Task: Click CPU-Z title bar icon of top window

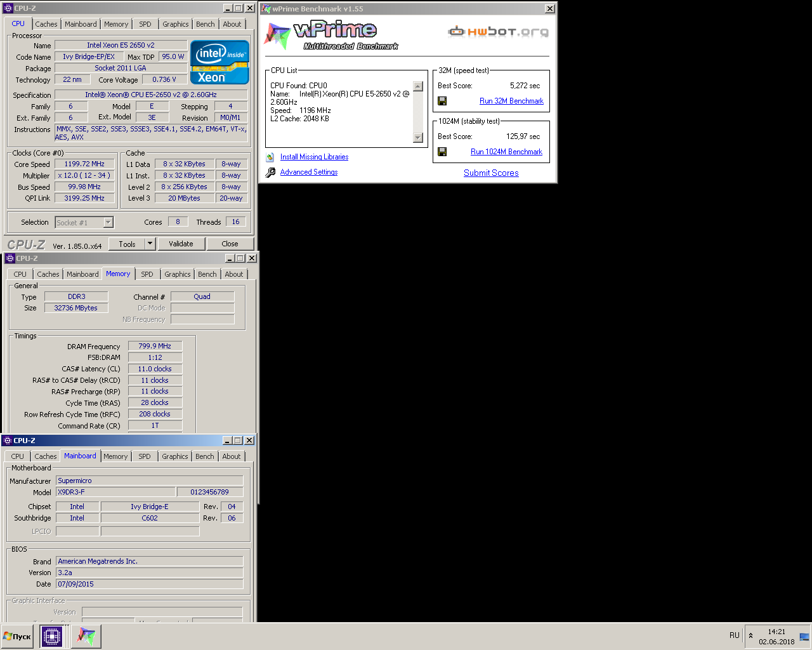Action: coord(8,8)
